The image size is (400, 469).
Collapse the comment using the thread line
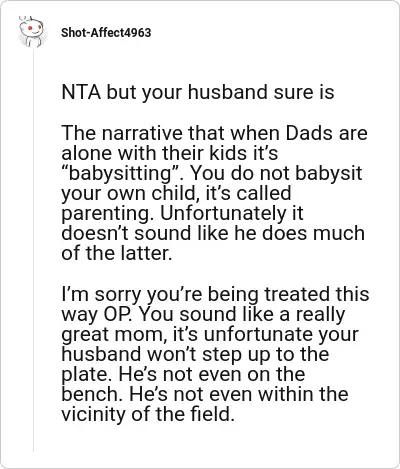[x=33, y=250]
